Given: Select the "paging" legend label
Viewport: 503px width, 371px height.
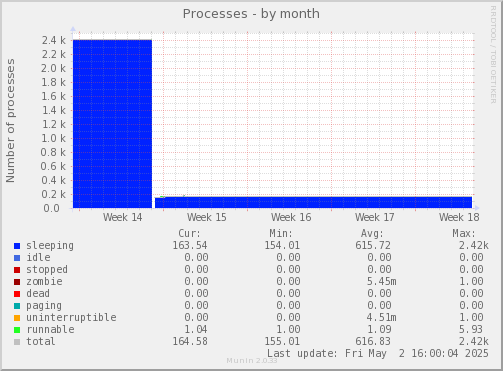Looking at the screenshot, I should [x=44, y=306].
